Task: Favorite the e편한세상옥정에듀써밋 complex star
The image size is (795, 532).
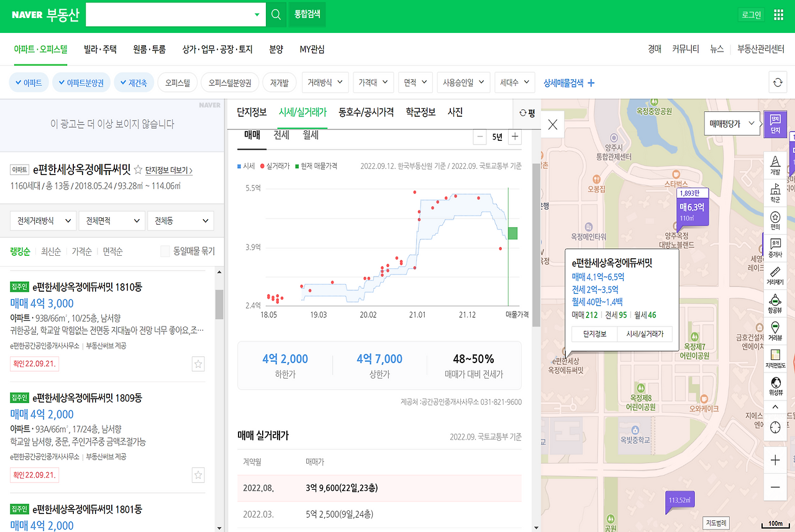Action: coord(138,169)
